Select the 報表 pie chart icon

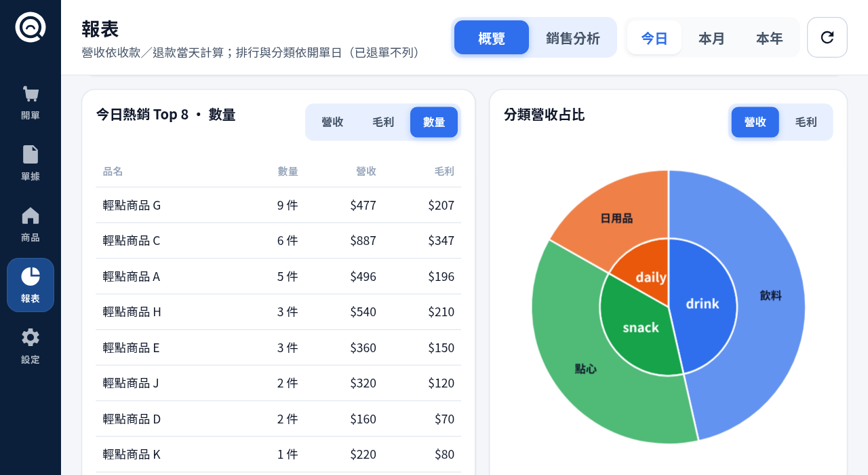[31, 276]
